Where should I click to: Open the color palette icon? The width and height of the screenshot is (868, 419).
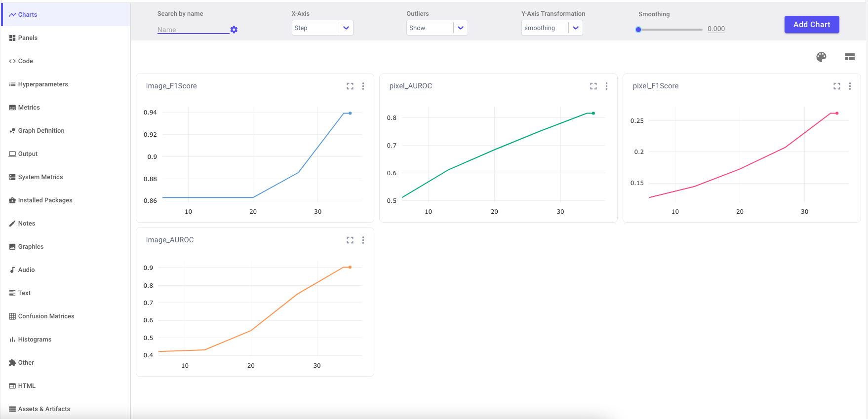821,57
